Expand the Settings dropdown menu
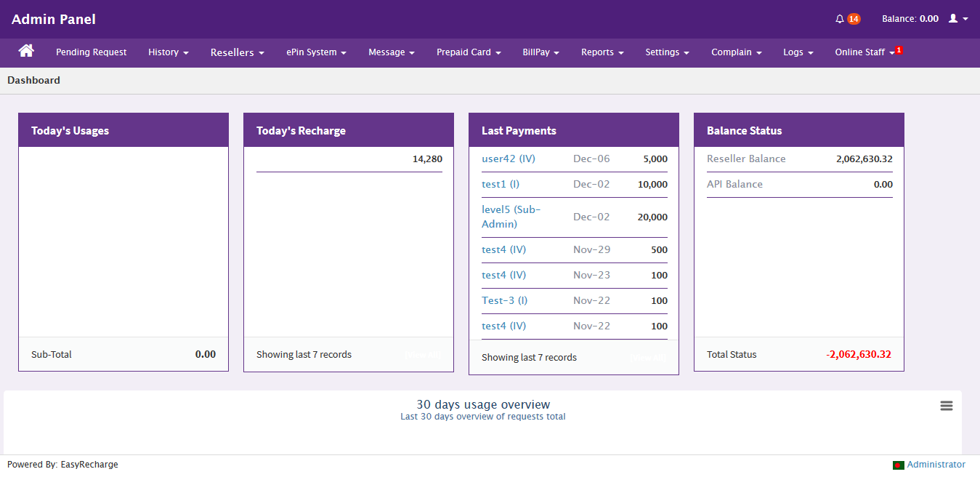The height and width of the screenshot is (477, 980). 667,52
